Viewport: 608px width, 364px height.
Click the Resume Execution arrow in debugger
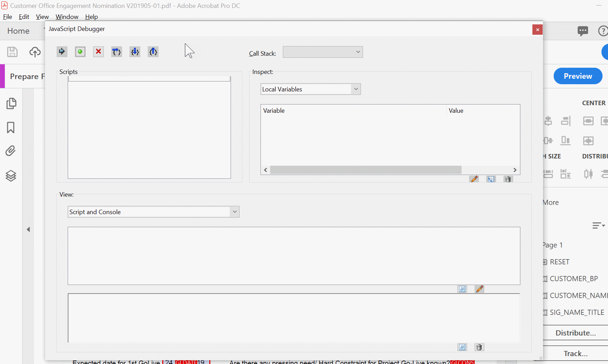62,52
